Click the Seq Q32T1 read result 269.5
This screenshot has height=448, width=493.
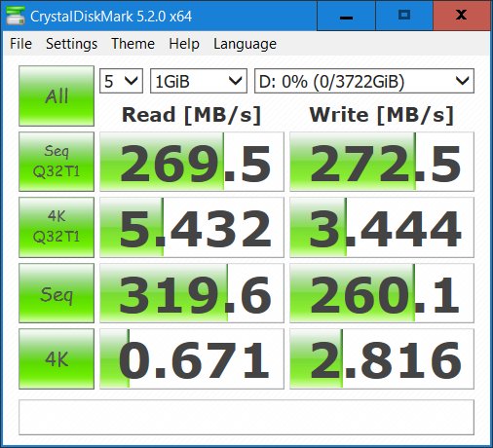click(x=192, y=162)
